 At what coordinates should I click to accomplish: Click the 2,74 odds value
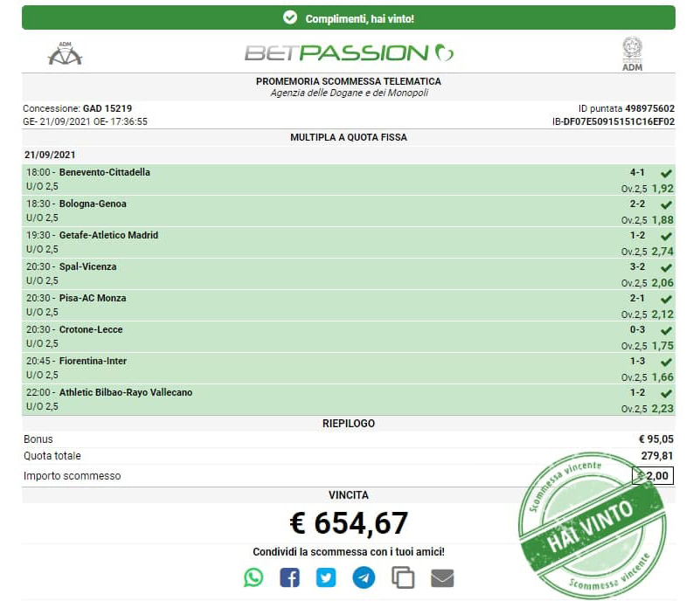click(662, 252)
